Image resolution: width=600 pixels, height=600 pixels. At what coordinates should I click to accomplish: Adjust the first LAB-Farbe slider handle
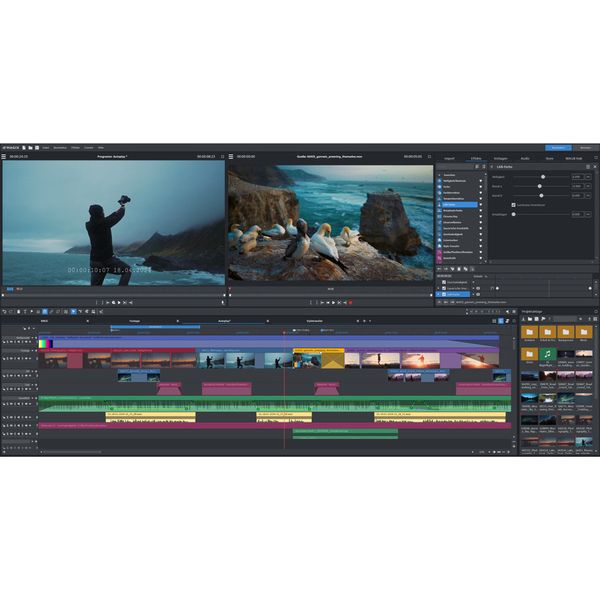(x=543, y=177)
